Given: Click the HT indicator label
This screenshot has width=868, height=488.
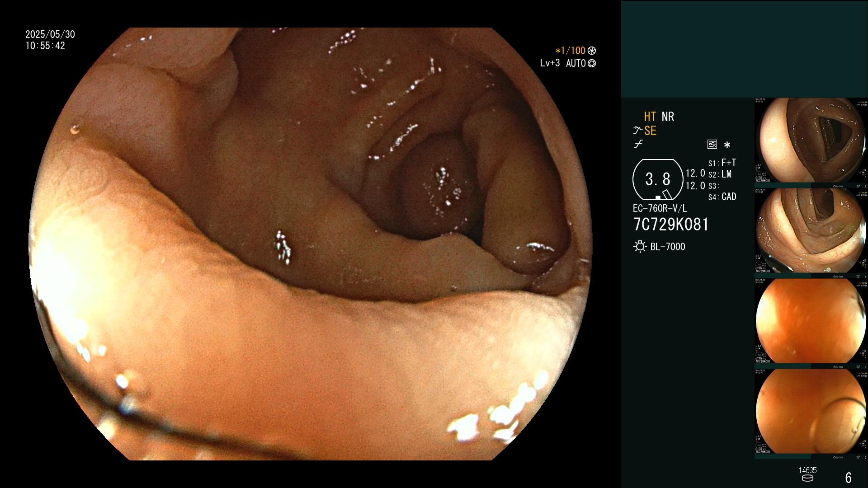Looking at the screenshot, I should click(x=650, y=117).
